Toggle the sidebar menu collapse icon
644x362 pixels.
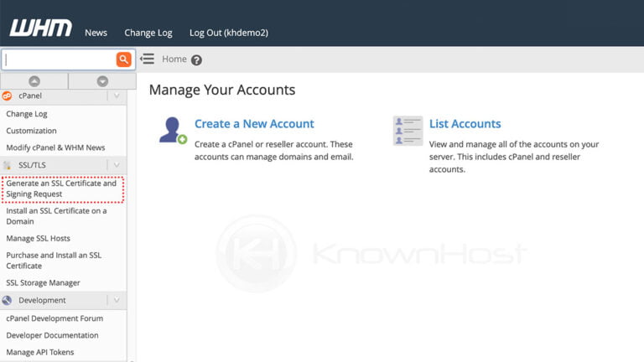(148, 59)
